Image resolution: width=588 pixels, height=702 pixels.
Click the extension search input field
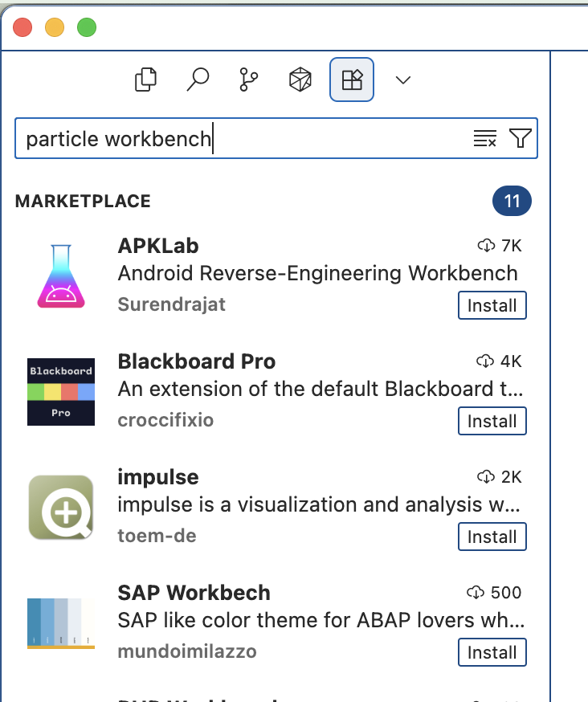click(x=241, y=139)
